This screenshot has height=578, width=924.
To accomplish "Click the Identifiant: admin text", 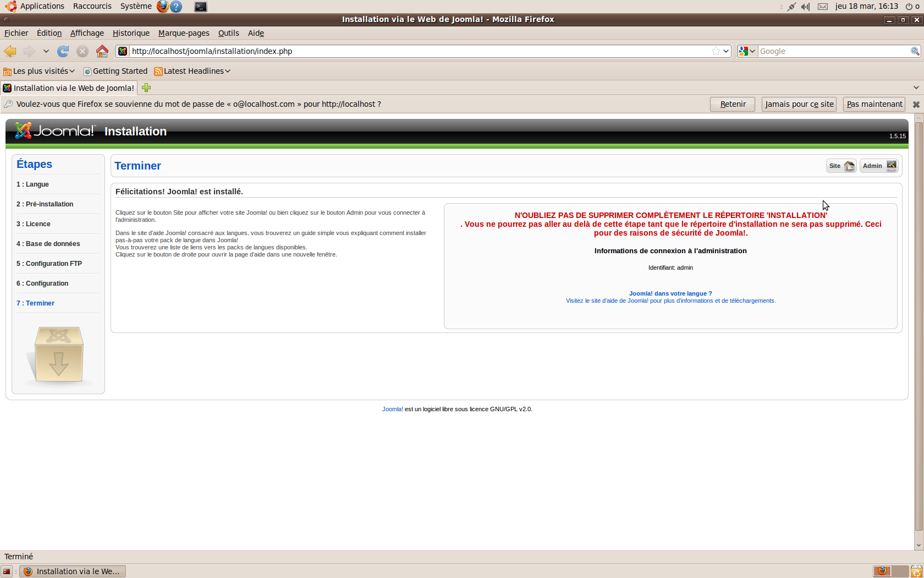I will pyautogui.click(x=670, y=268).
